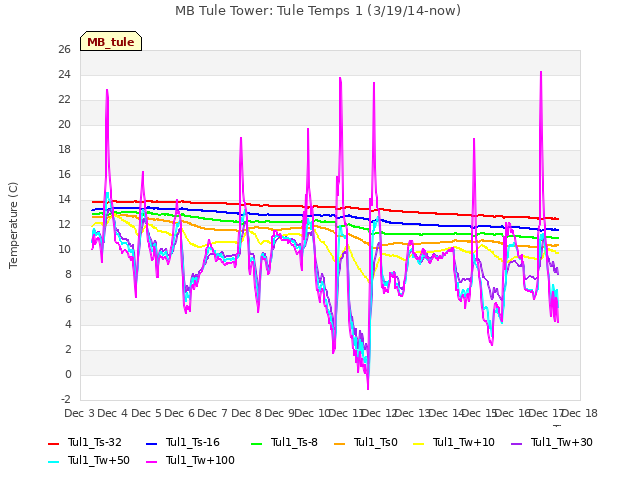
Task: Click the -2 y-axis tick label
Action: pos(65,399)
